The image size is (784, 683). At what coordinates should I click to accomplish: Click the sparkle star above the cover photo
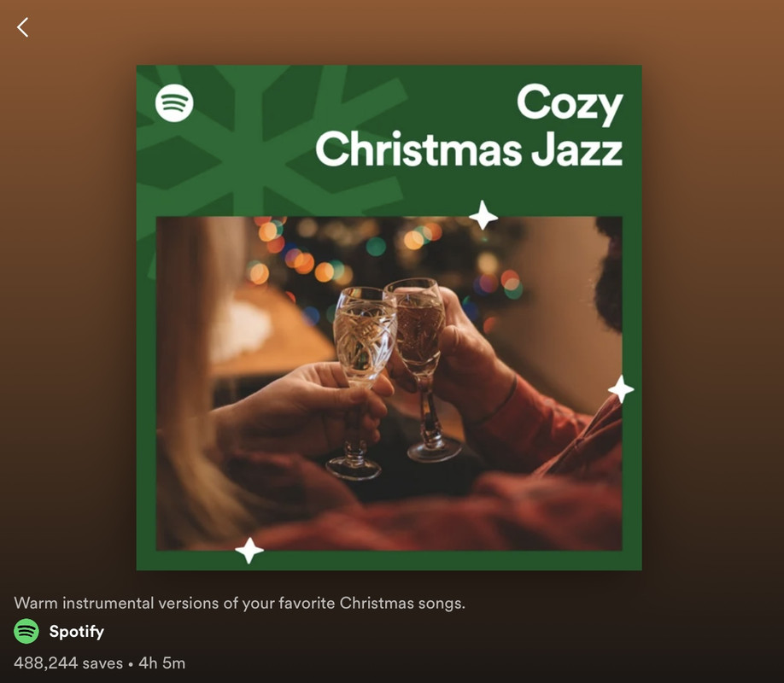483,215
